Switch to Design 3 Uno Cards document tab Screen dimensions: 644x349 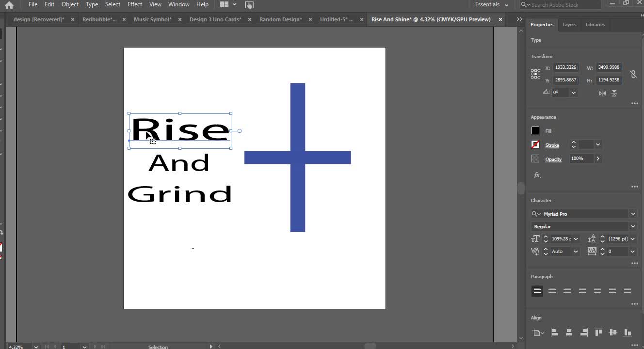click(215, 19)
